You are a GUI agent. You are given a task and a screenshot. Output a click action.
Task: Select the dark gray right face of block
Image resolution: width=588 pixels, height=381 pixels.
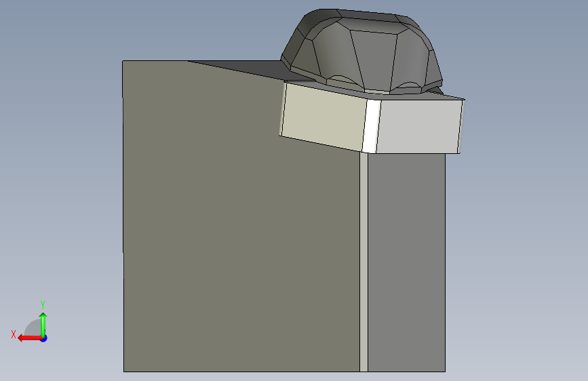pos(406,262)
